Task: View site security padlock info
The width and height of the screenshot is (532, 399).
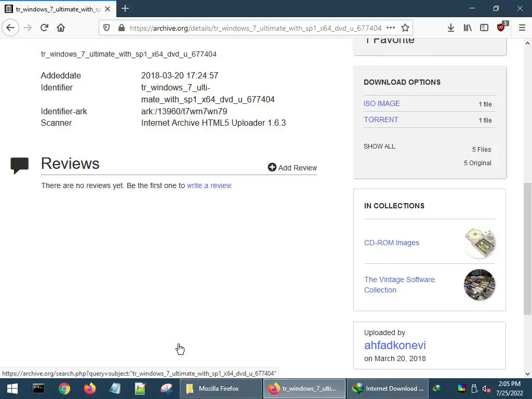Action: tap(122, 28)
